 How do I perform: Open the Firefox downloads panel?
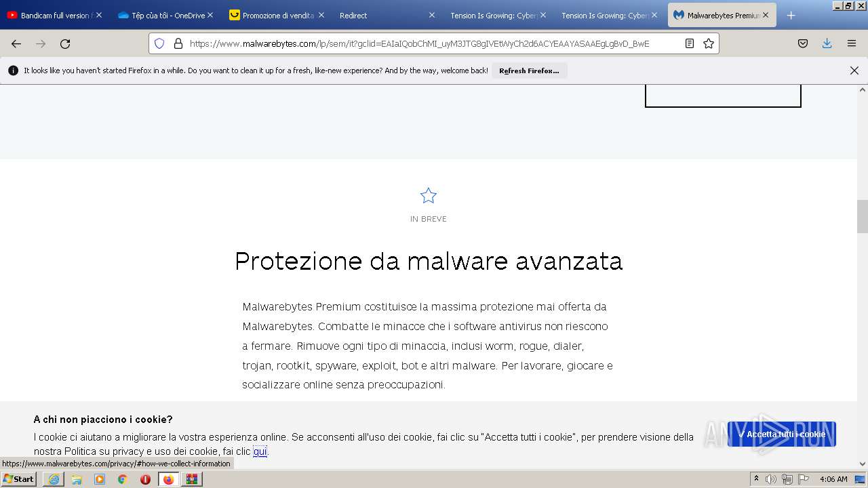tap(827, 43)
